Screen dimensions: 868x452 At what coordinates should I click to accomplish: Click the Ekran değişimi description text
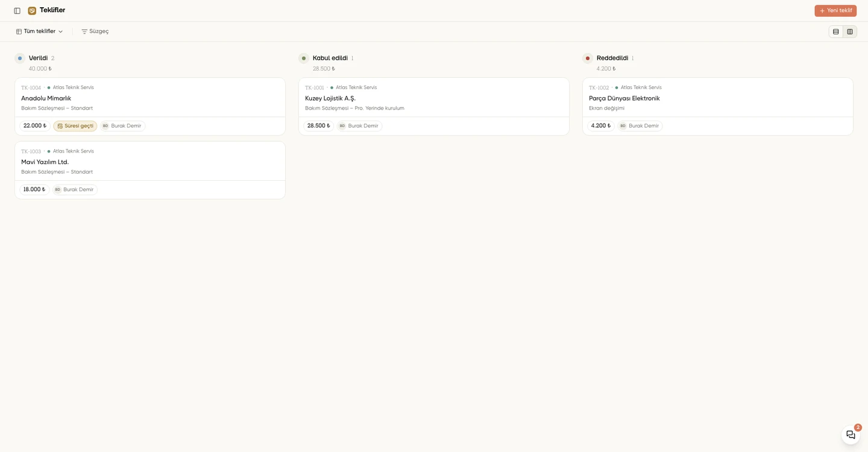[x=606, y=108]
